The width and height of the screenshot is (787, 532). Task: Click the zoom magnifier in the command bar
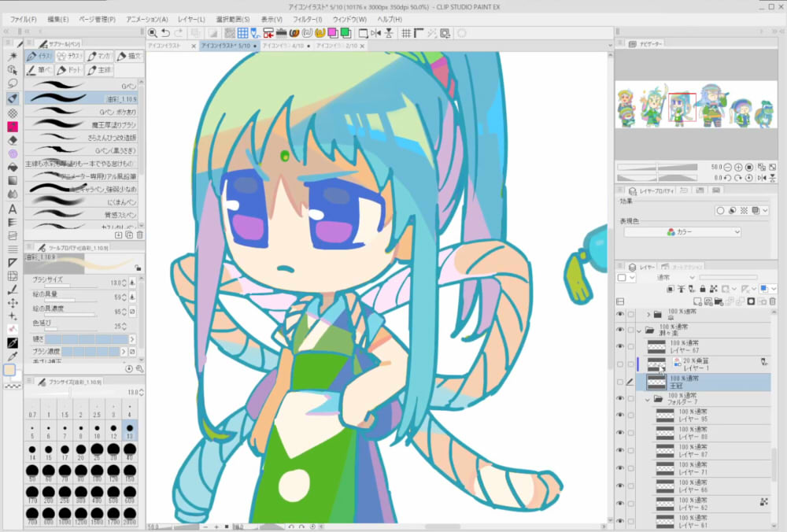point(153,33)
